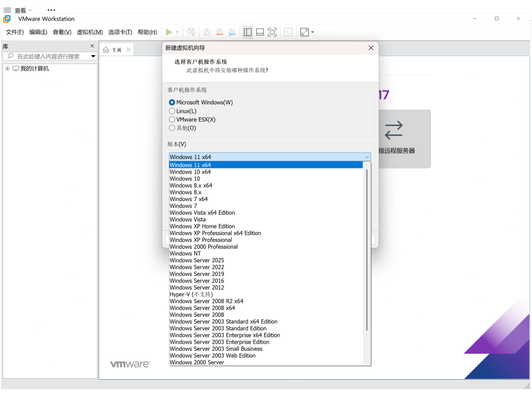
Task: Toggle the library sidebar view icon
Action: click(248, 32)
